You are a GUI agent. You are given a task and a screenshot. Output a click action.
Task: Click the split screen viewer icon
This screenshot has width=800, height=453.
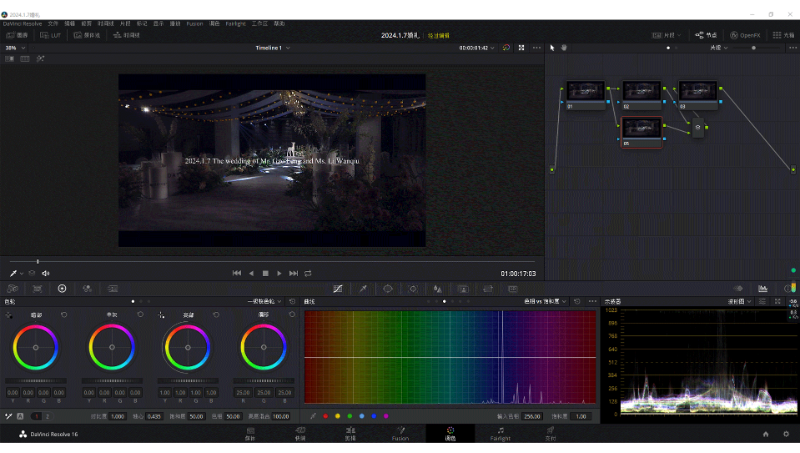coord(24,59)
